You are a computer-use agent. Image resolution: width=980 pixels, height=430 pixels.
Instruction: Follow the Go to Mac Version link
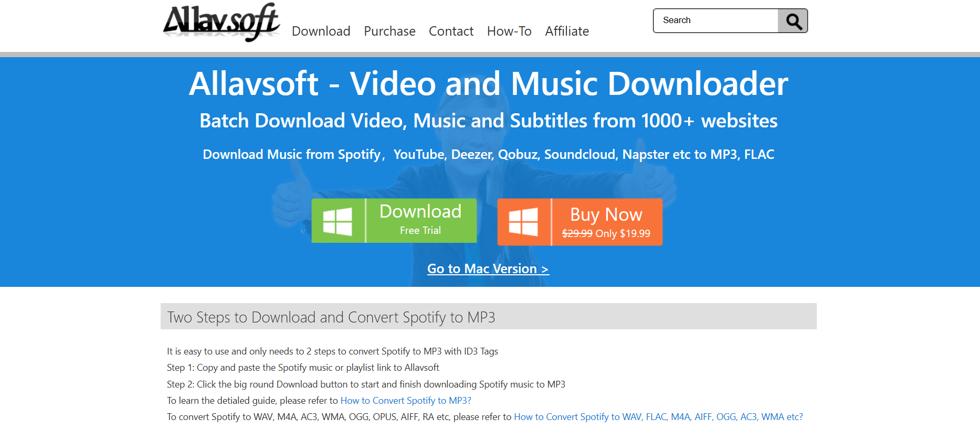488,269
